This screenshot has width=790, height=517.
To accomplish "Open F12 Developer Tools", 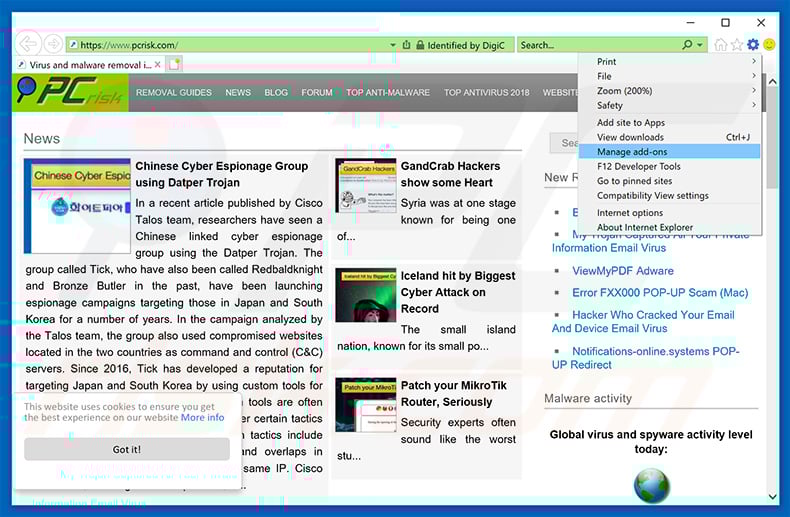I will coord(670,166).
